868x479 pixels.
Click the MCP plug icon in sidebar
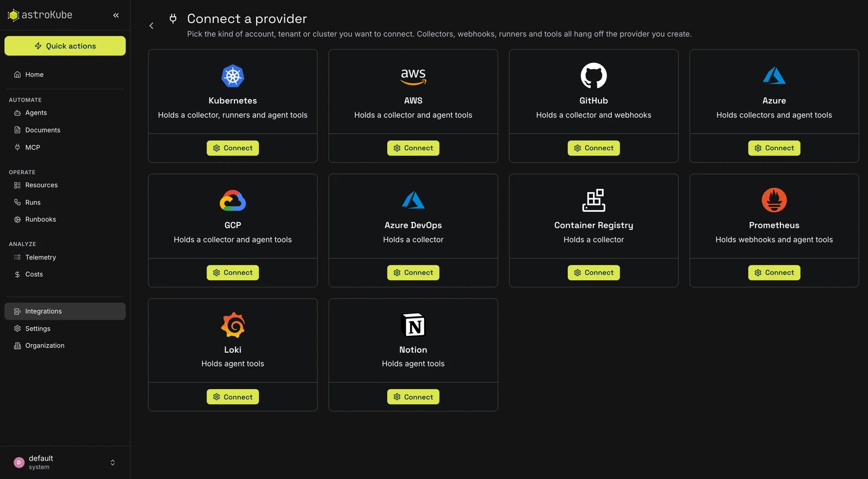point(17,148)
